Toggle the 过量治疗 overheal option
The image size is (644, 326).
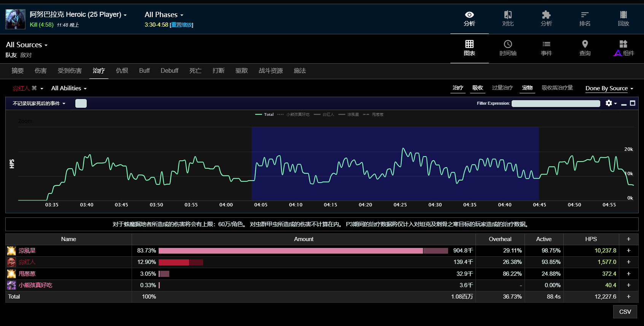click(x=502, y=88)
